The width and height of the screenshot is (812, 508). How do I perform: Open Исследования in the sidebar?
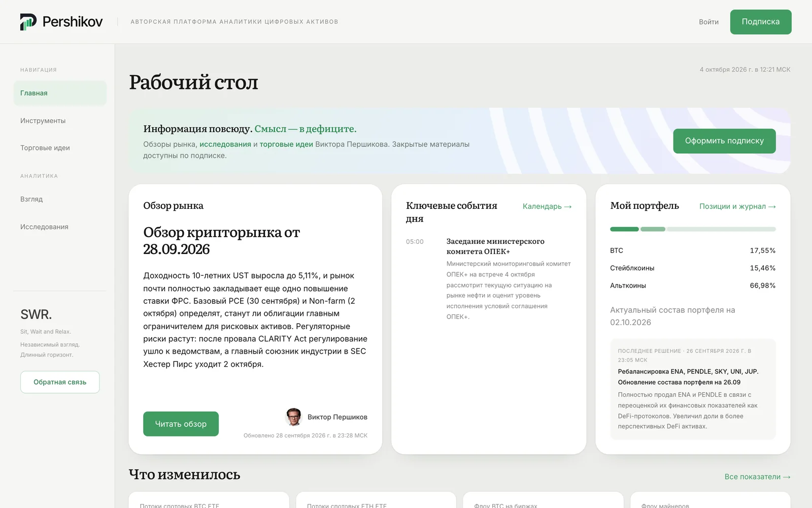point(60,227)
